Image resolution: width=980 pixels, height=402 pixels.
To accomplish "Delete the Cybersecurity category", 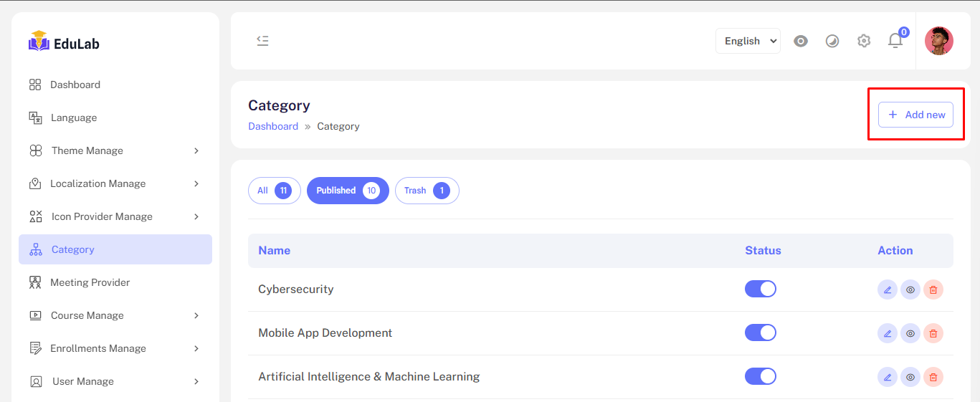I will coord(933,289).
